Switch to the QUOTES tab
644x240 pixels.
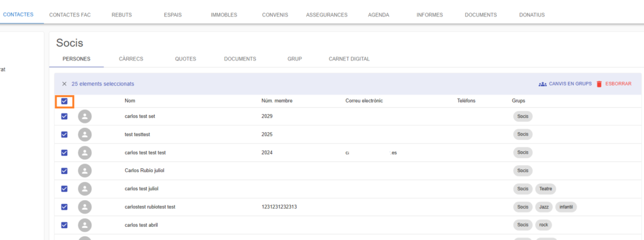[x=186, y=59]
